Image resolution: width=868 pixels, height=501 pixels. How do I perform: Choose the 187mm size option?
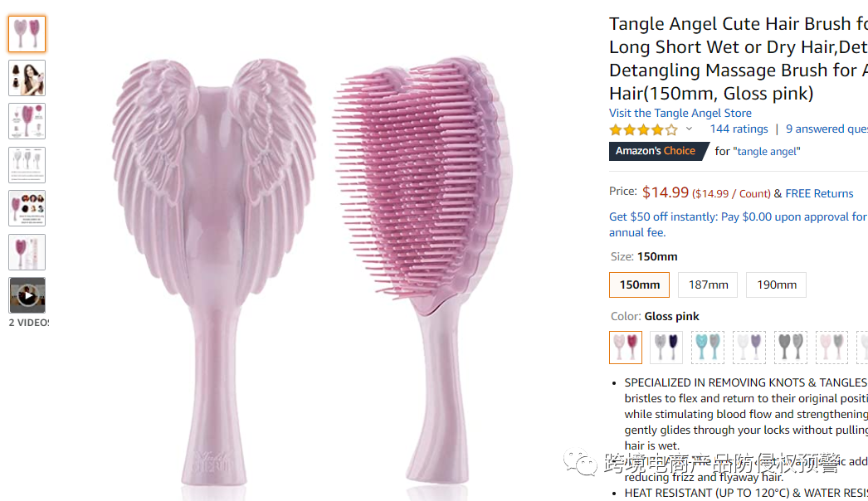(x=708, y=285)
